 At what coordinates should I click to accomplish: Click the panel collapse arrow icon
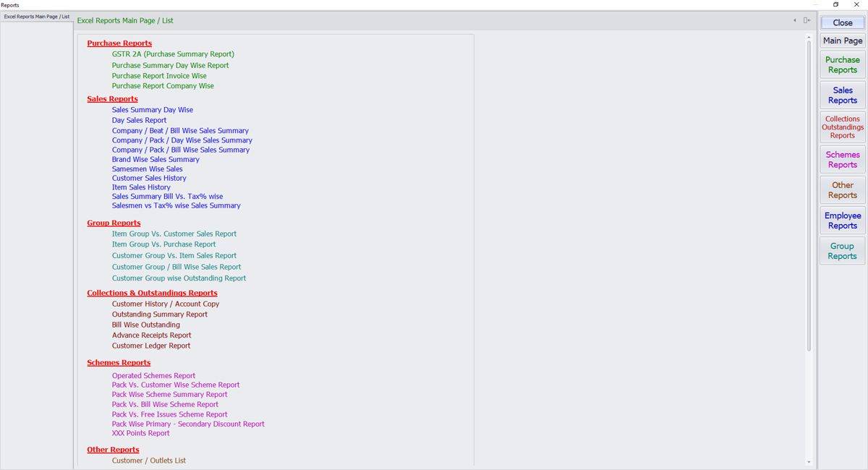[795, 20]
